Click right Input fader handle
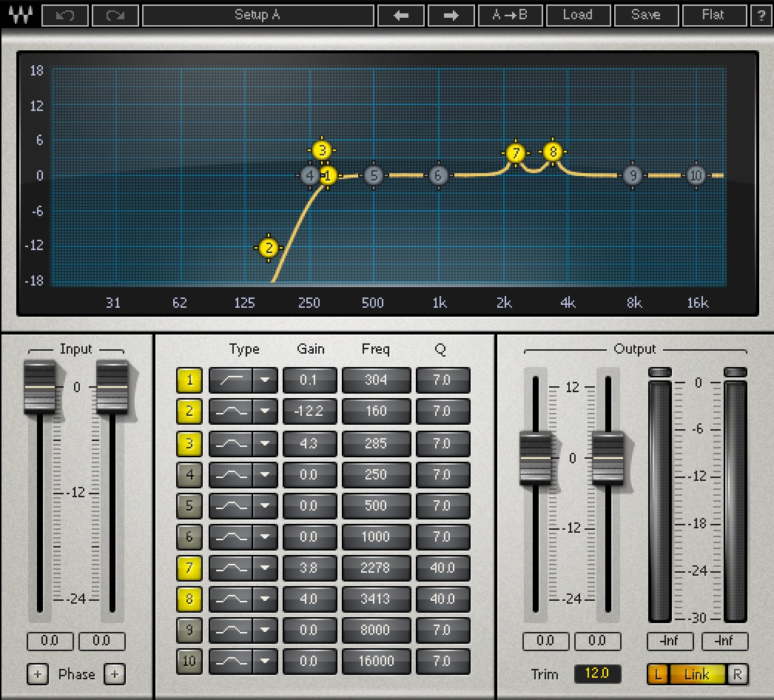This screenshot has width=774, height=700. point(112,388)
